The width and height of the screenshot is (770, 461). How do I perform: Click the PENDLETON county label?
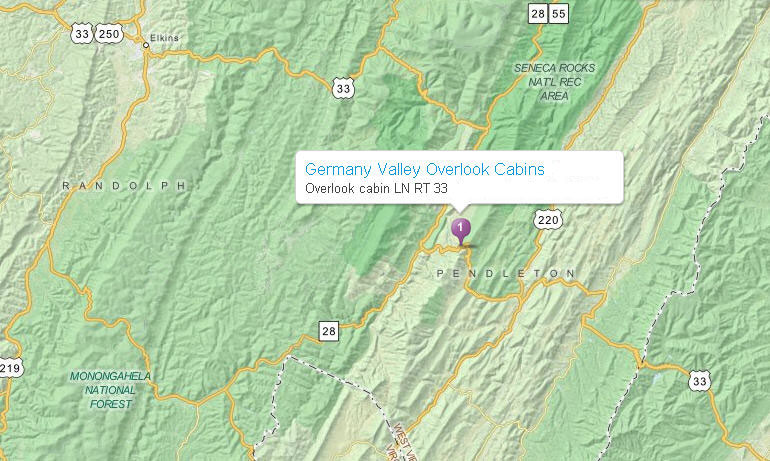506,273
